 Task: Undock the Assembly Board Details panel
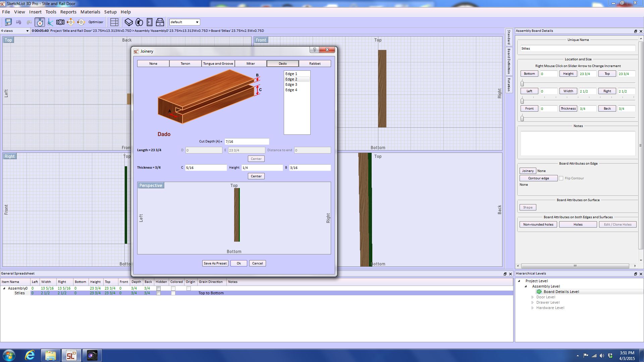click(635, 31)
